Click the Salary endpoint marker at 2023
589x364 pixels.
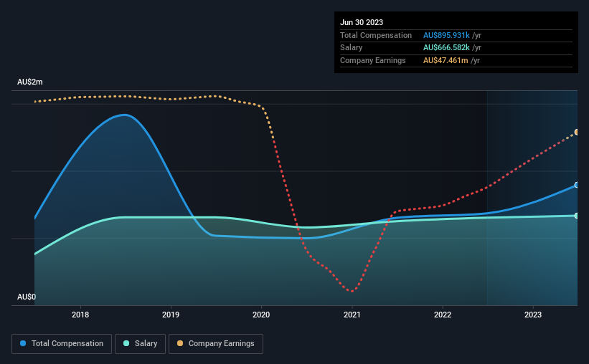click(x=576, y=216)
